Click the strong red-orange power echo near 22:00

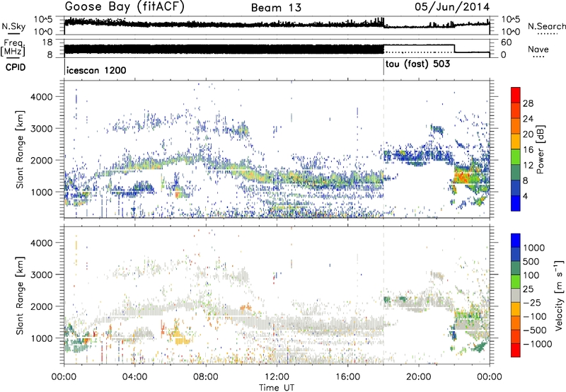pos(463,178)
